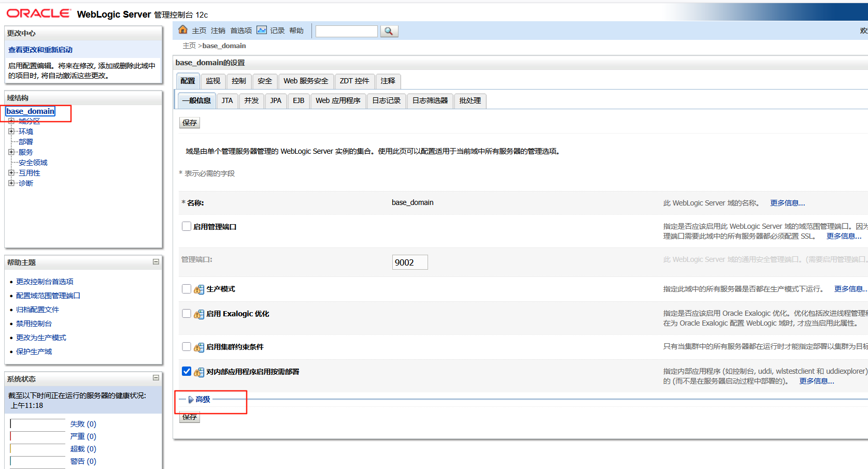Switch to the 注释 tab
The image size is (868, 469).
(x=388, y=81)
